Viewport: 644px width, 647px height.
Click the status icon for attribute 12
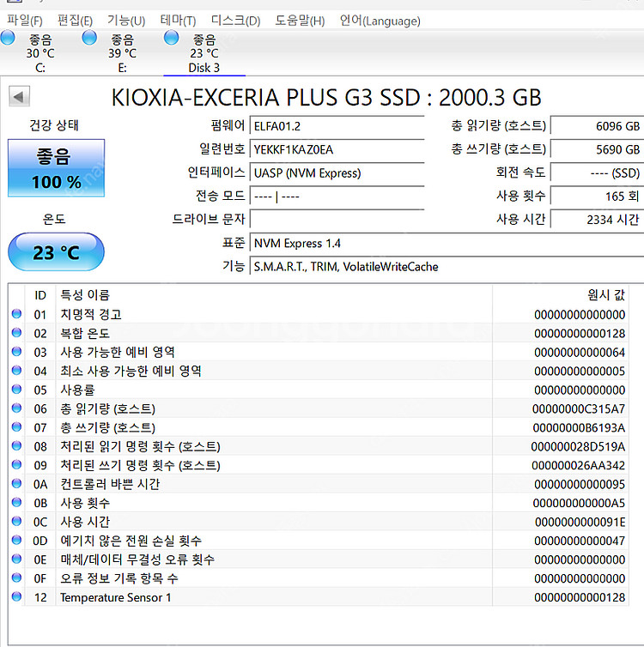pyautogui.click(x=16, y=596)
